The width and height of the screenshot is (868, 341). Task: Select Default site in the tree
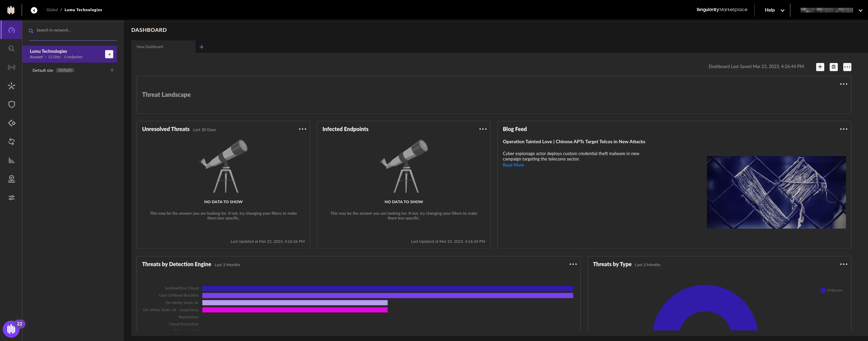point(43,70)
